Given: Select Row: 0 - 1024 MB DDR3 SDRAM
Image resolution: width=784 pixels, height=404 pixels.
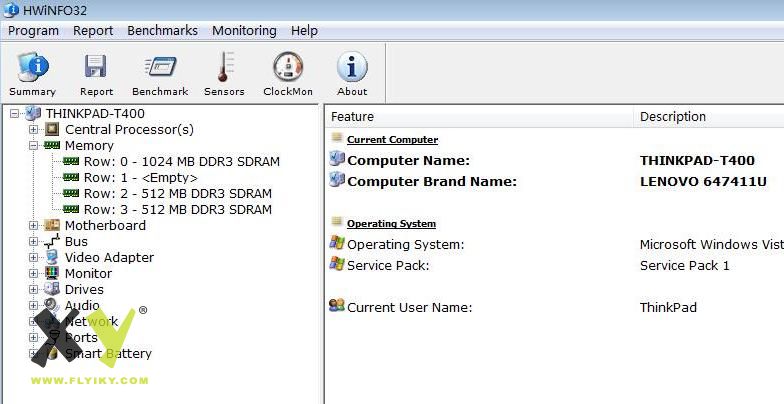Looking at the screenshot, I should [x=182, y=162].
